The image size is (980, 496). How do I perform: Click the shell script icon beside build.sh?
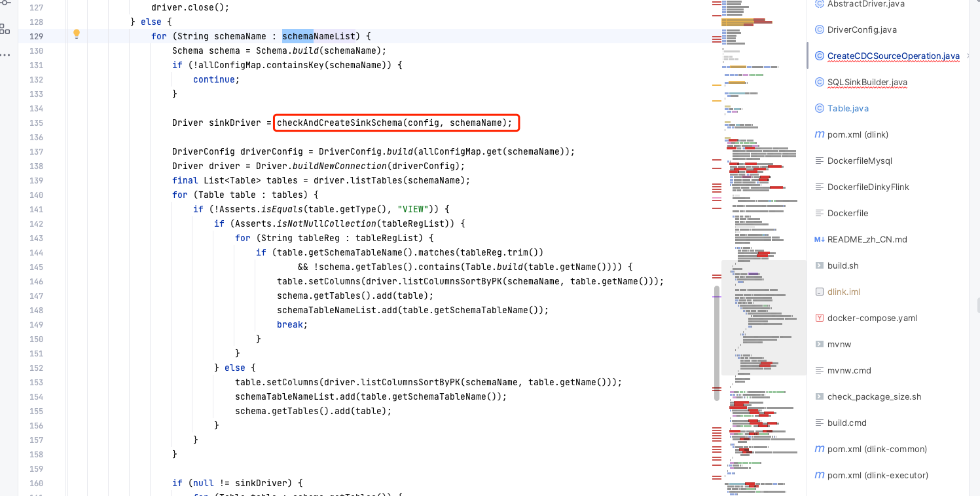click(820, 265)
